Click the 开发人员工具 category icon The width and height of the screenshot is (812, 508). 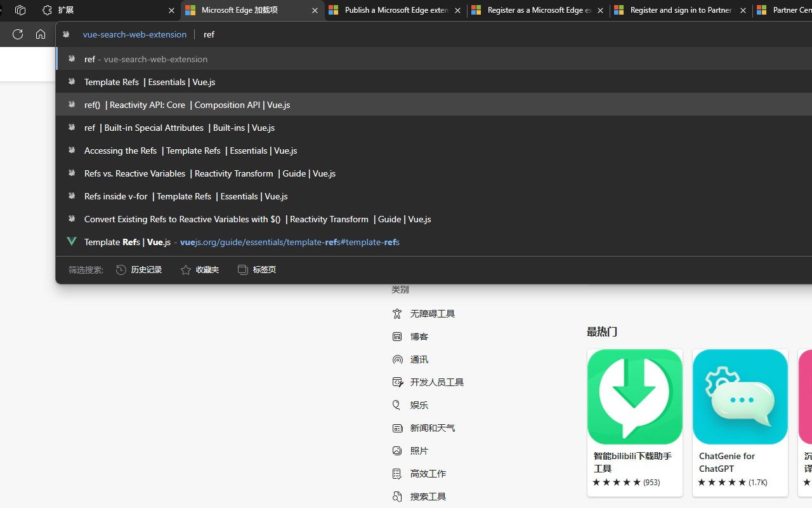click(397, 382)
